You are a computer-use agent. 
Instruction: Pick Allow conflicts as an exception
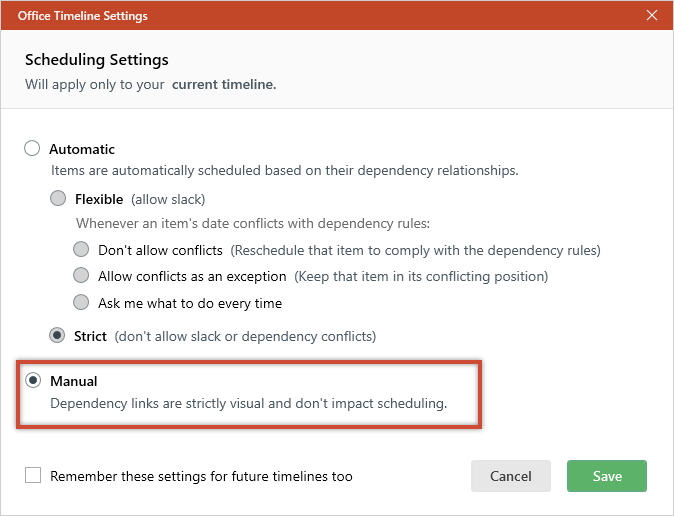pyautogui.click(x=81, y=275)
